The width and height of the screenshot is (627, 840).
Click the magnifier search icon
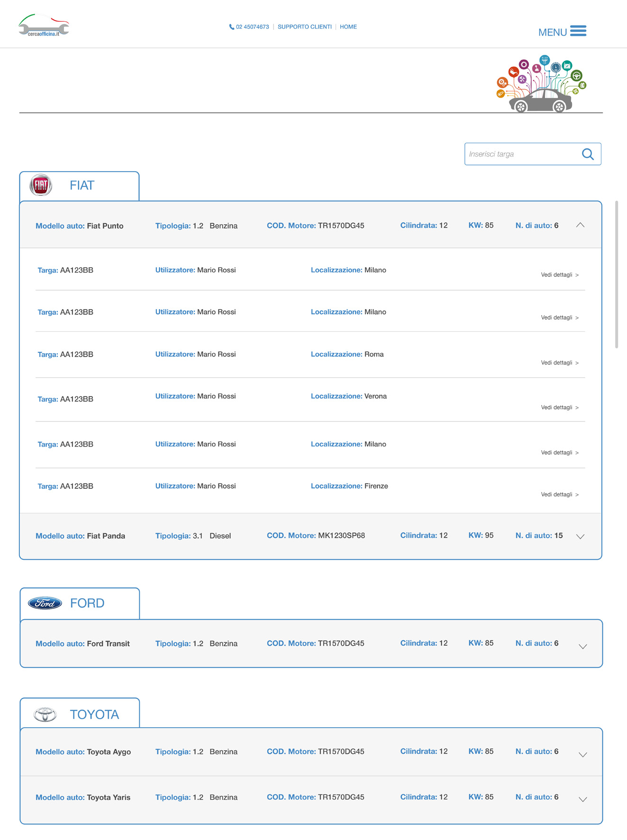[588, 154]
